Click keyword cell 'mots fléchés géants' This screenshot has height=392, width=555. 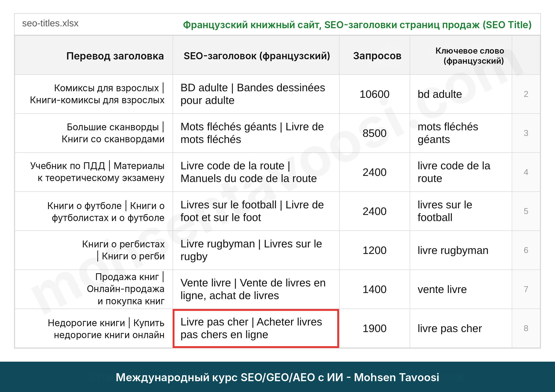click(461, 133)
